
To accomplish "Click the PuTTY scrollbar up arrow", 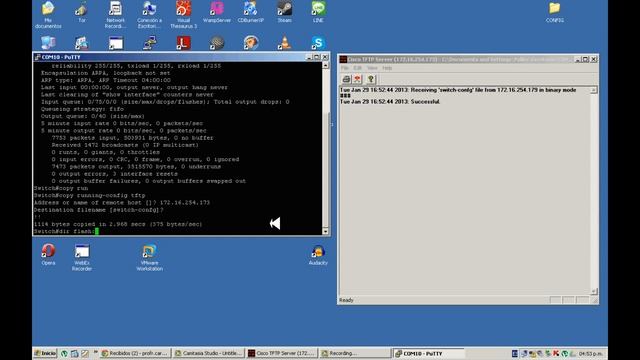I will tap(325, 65).
